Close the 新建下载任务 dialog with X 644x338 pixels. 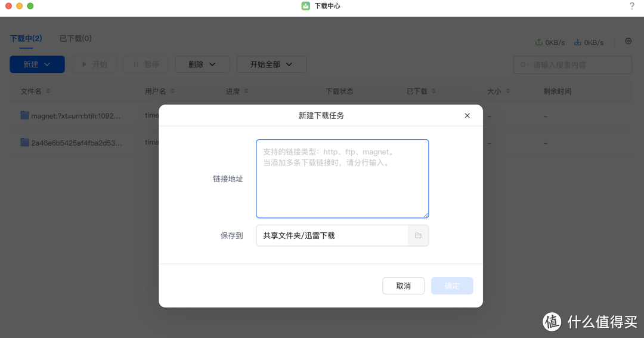467,115
